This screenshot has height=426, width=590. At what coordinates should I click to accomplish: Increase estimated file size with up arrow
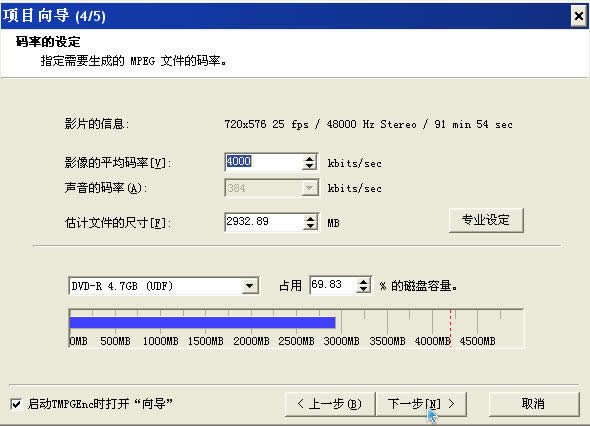pyautogui.click(x=310, y=219)
